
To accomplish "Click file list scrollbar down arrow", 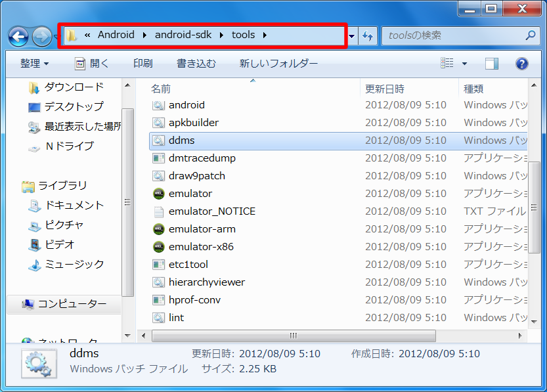I will pos(534,322).
